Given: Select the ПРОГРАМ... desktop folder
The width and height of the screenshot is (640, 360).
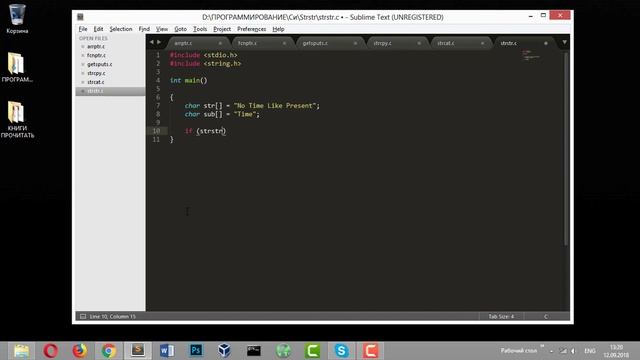Looking at the screenshot, I should pyautogui.click(x=17, y=67).
